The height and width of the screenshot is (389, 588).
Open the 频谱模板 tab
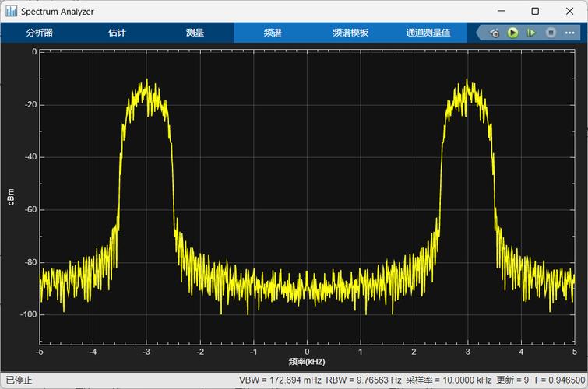(350, 33)
